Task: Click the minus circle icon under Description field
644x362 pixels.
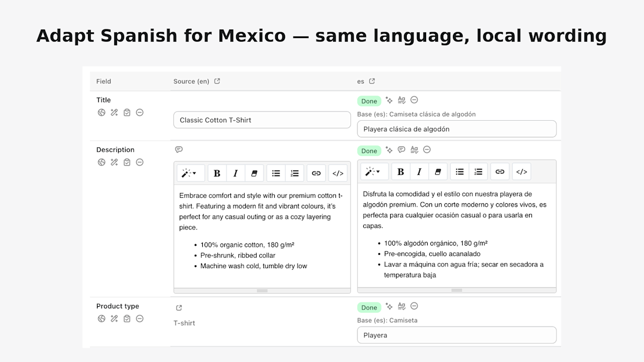Action: [x=140, y=162]
